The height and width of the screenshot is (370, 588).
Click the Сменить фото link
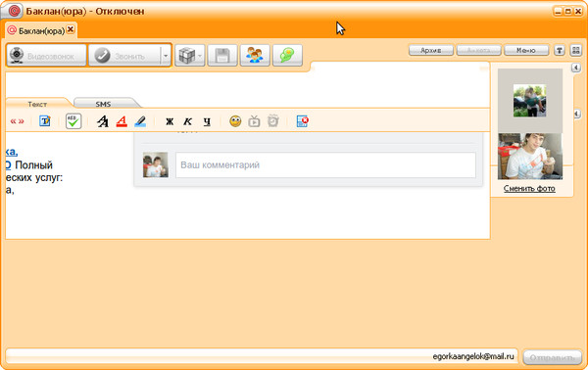click(529, 188)
